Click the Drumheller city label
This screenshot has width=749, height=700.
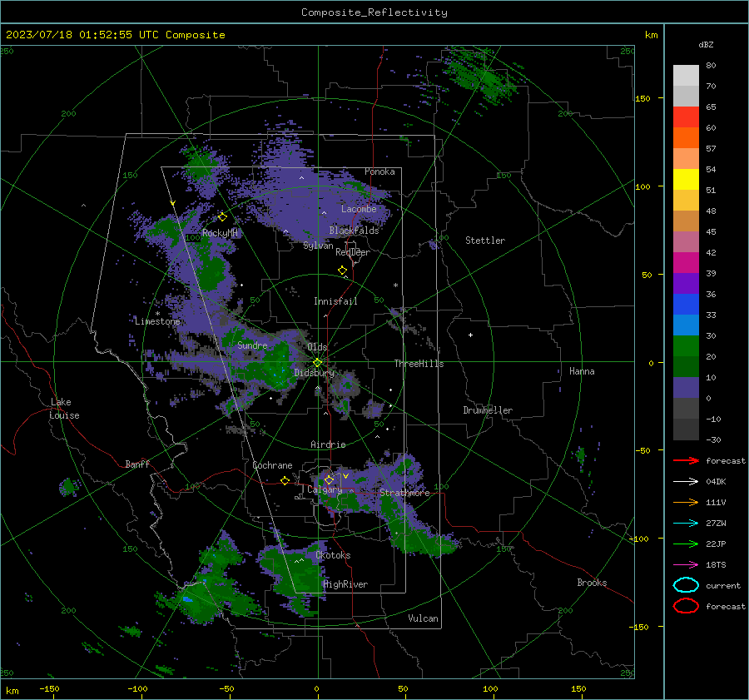click(x=488, y=410)
